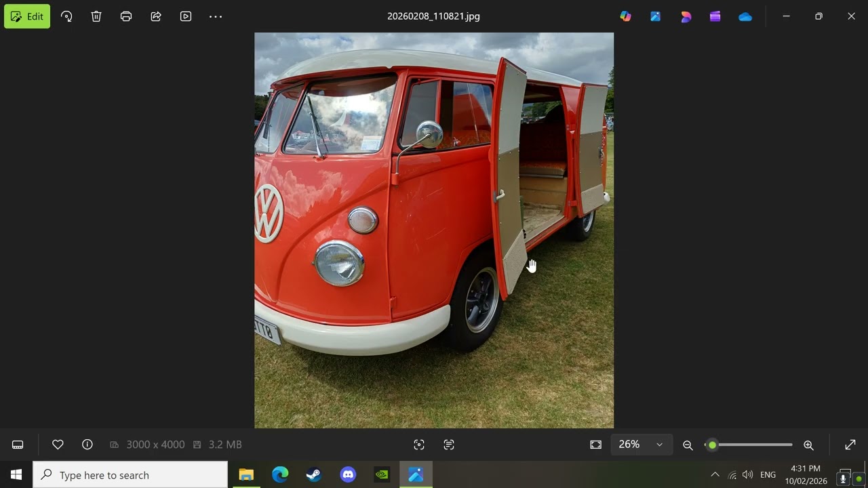Zoom out with the minus magnifier
This screenshot has width=868, height=488.
688,445
